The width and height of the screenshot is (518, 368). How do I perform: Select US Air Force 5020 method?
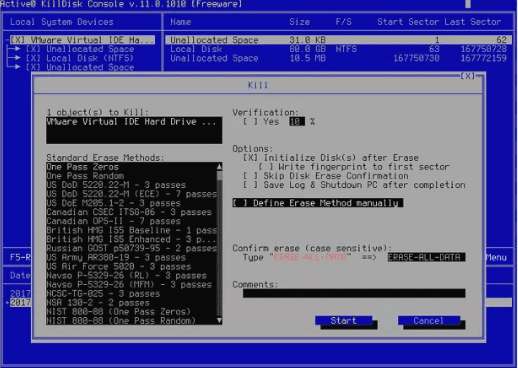pos(131,266)
